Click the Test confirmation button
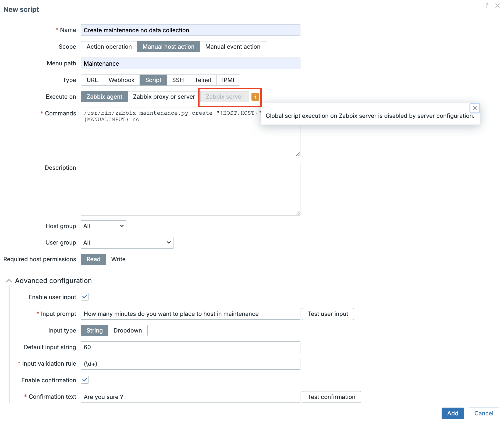Viewport: 504px width, 424px height. (331, 397)
